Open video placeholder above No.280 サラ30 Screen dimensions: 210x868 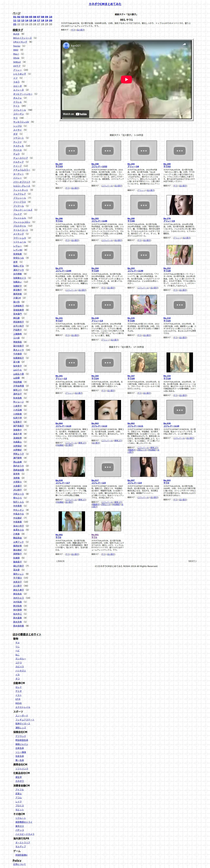coord(143,205)
